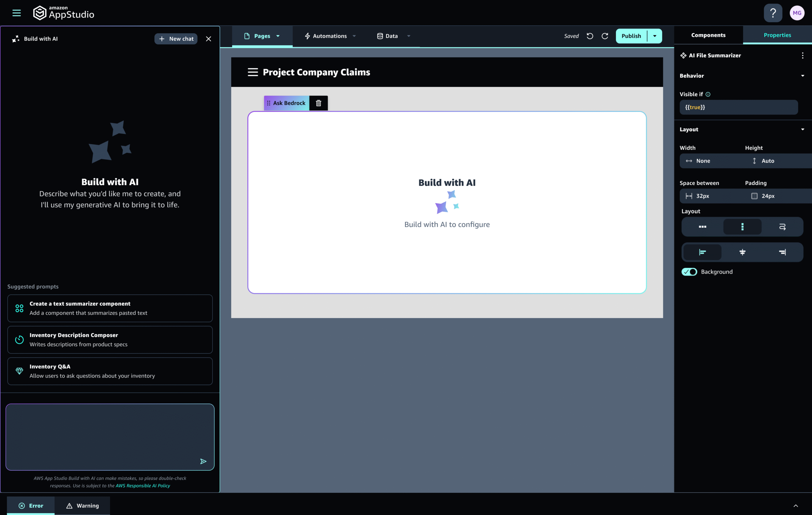The height and width of the screenshot is (515, 812).
Task: Start a New chat
Action: (x=176, y=39)
